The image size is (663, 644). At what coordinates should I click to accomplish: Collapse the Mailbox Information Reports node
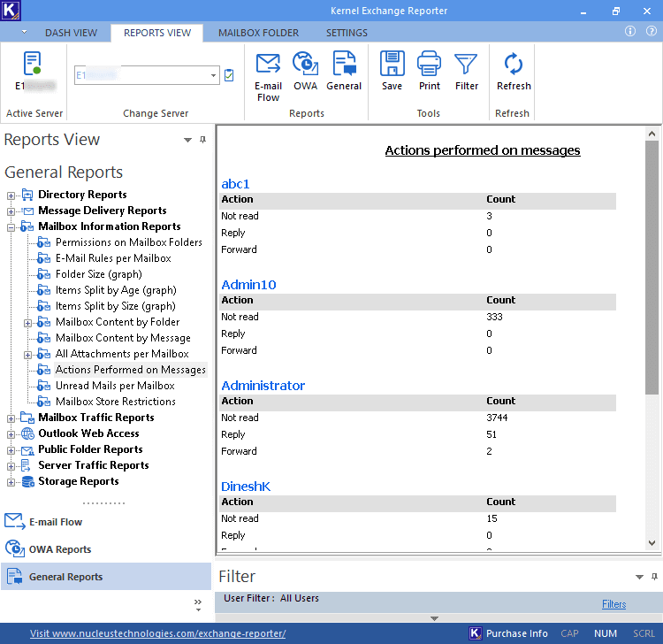click(x=11, y=227)
